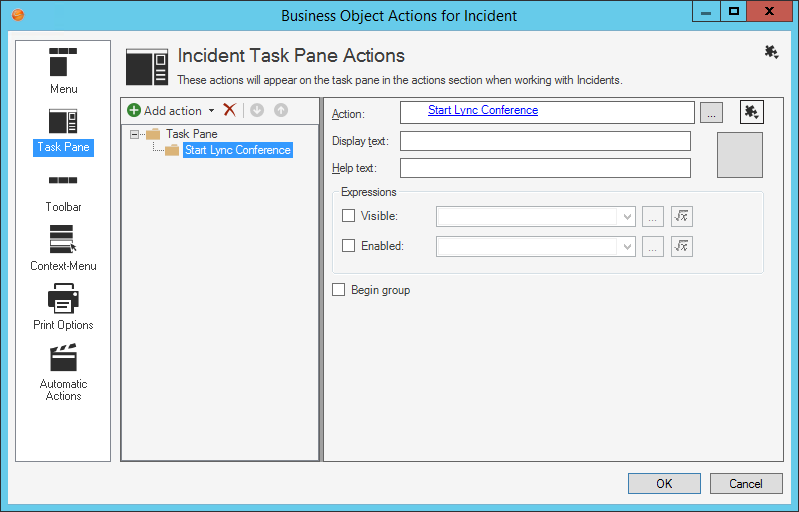Click the puzzle button beside the Action field
Viewport: 799px width, 512px height.
752,112
